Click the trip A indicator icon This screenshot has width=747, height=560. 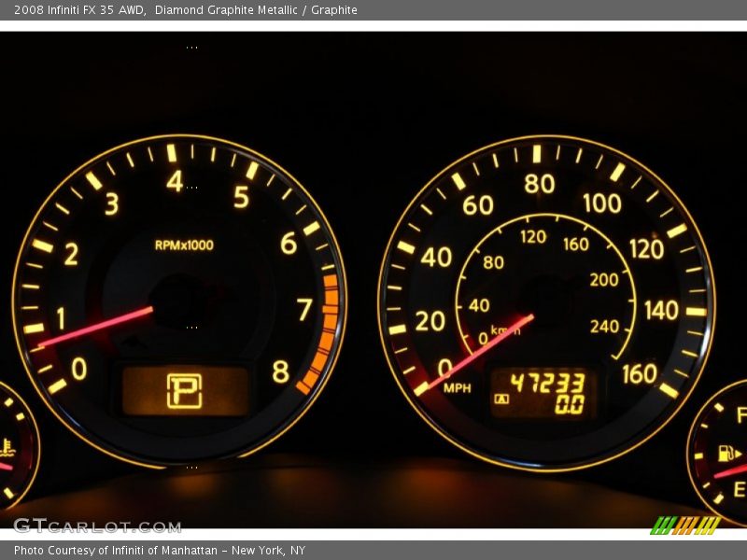(502, 399)
